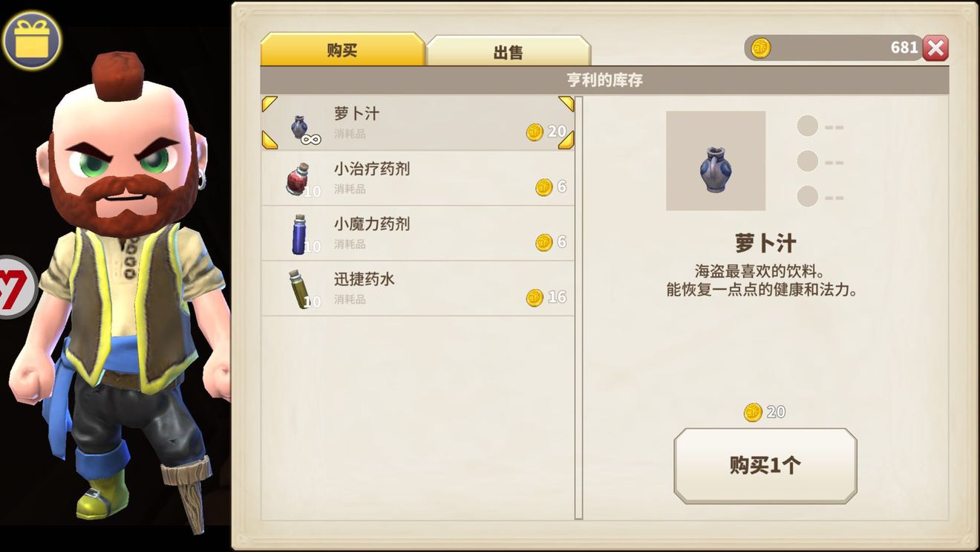Click the carrot juice jug icon in list

(299, 127)
